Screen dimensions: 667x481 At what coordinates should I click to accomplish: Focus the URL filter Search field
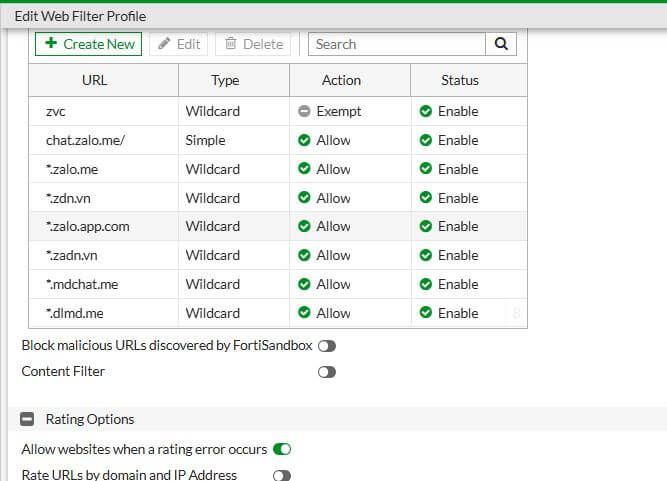pos(397,44)
